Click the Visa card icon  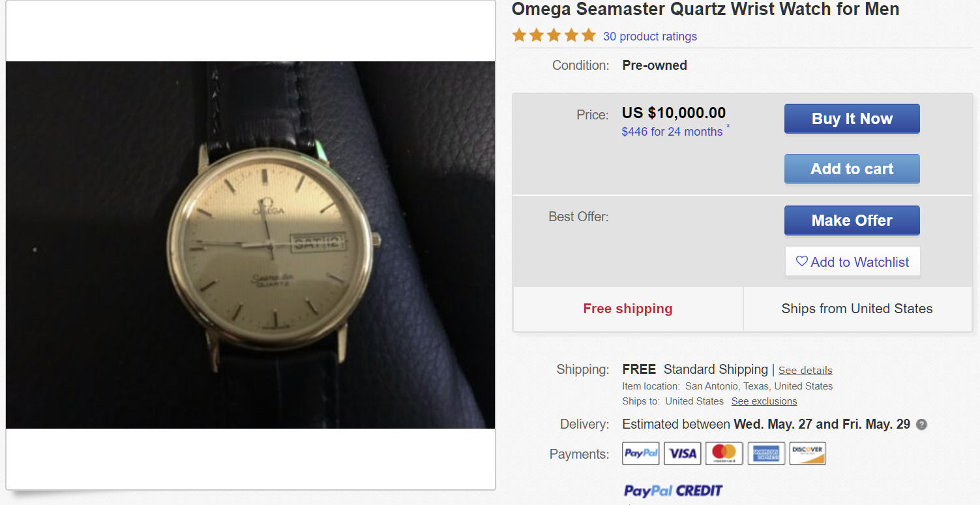pyautogui.click(x=682, y=453)
